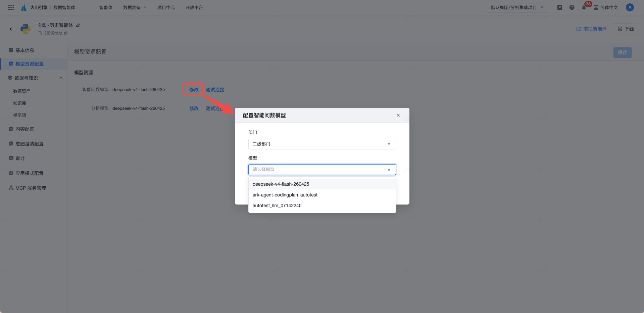Image resolution: width=644 pixels, height=313 pixels.
Task: Open the help question mark icon
Action: [x=572, y=7]
